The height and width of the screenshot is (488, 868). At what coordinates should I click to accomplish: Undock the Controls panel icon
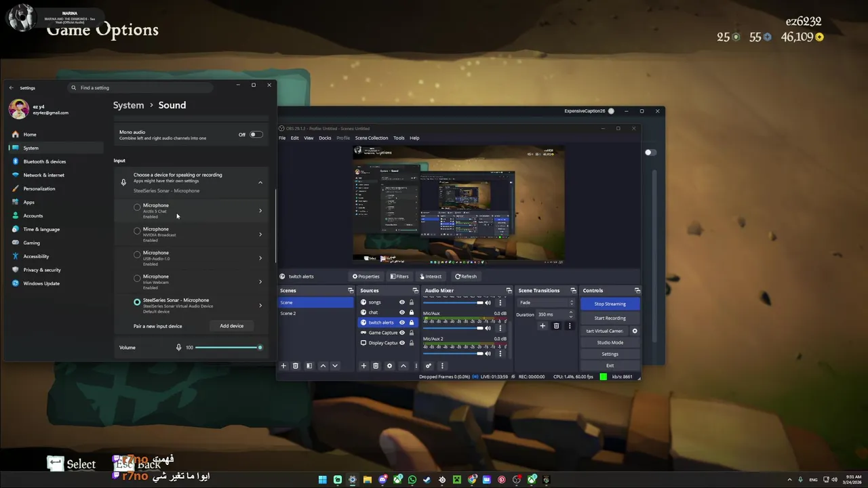click(x=637, y=291)
